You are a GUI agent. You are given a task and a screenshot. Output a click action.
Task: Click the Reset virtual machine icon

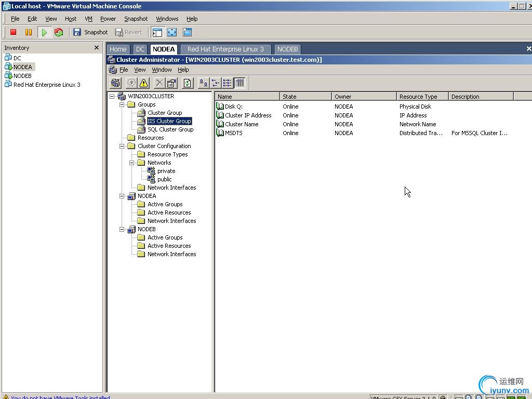(59, 32)
